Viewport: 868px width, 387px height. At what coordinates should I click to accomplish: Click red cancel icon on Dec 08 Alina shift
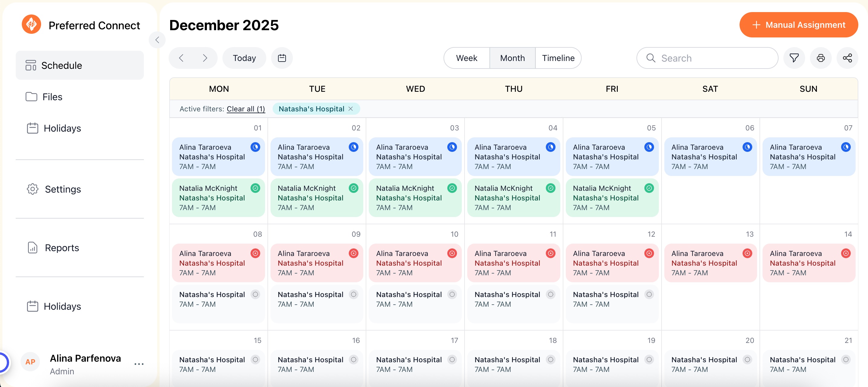pyautogui.click(x=255, y=253)
